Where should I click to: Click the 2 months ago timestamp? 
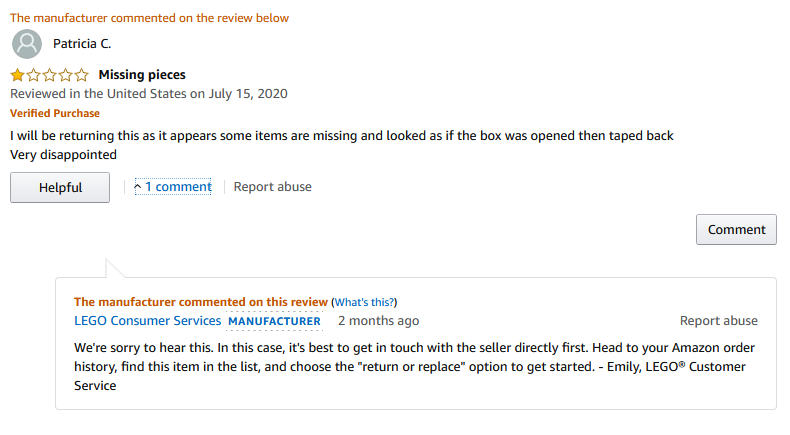pyautogui.click(x=378, y=321)
